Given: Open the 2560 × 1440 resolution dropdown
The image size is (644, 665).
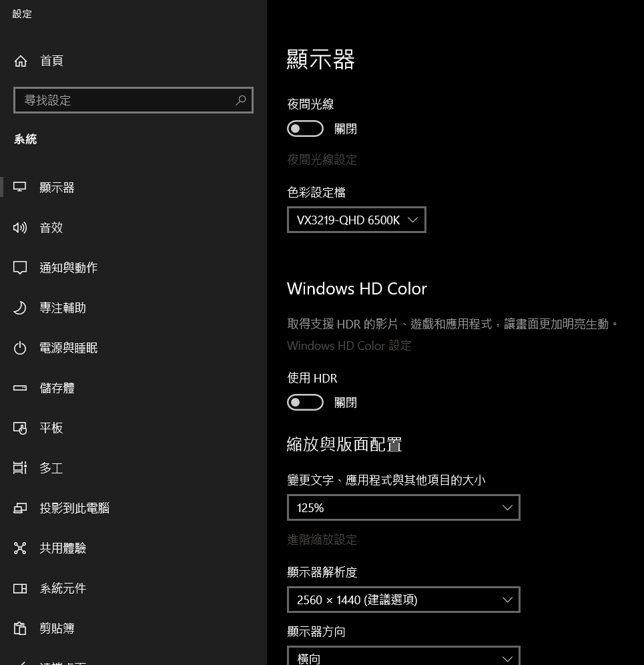Looking at the screenshot, I should coord(404,600).
